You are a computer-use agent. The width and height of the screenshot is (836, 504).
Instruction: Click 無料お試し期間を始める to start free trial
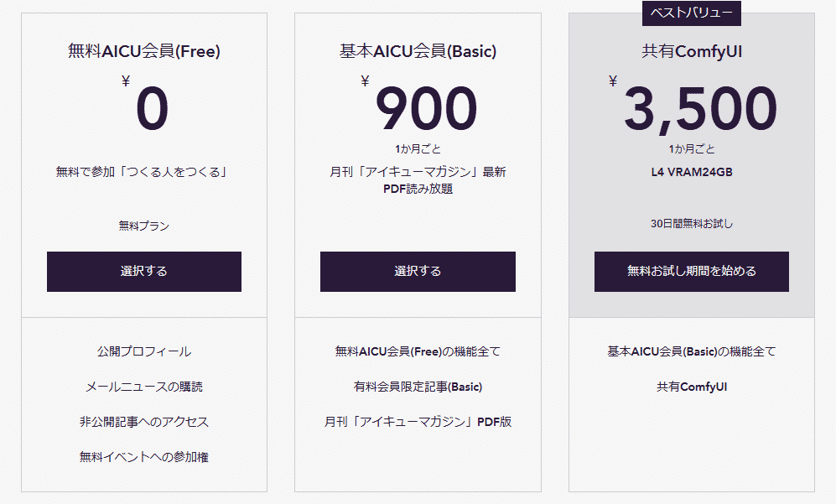[x=691, y=271]
